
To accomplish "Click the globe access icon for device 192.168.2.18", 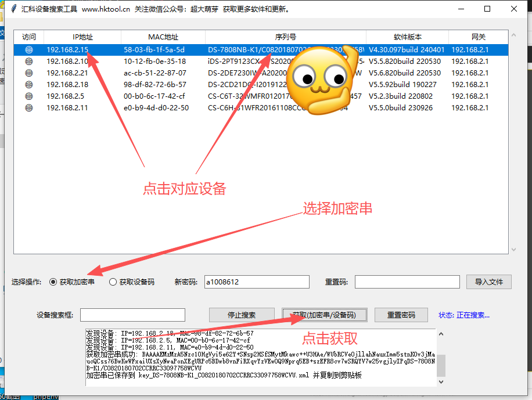I will coord(28,84).
